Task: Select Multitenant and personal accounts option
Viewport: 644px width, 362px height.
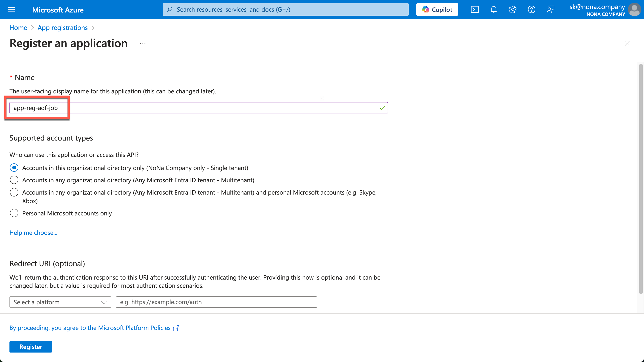Action: tap(14, 192)
